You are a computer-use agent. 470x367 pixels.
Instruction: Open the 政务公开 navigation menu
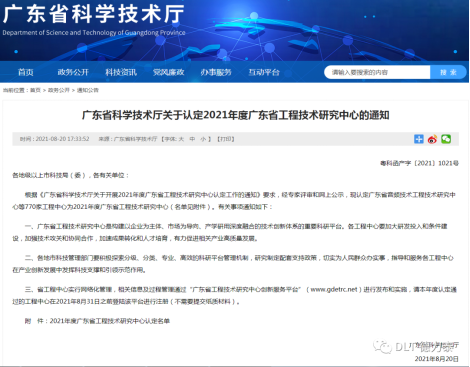point(73,72)
